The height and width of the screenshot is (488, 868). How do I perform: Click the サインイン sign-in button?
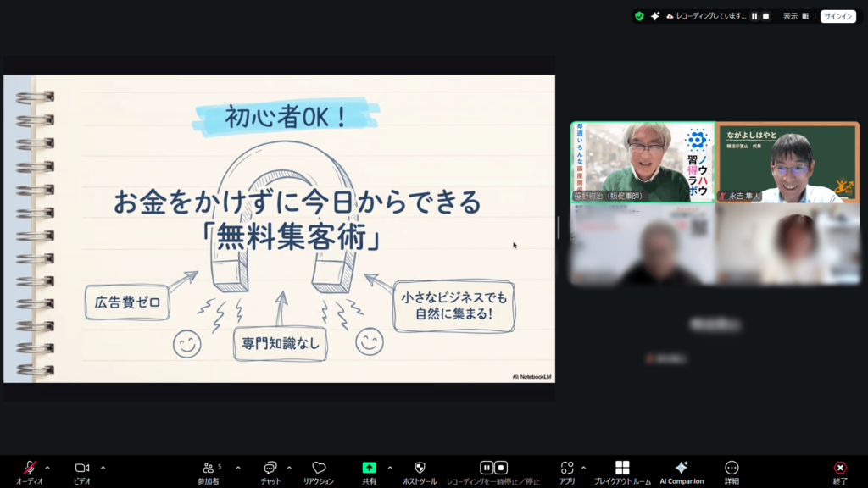pos(837,16)
